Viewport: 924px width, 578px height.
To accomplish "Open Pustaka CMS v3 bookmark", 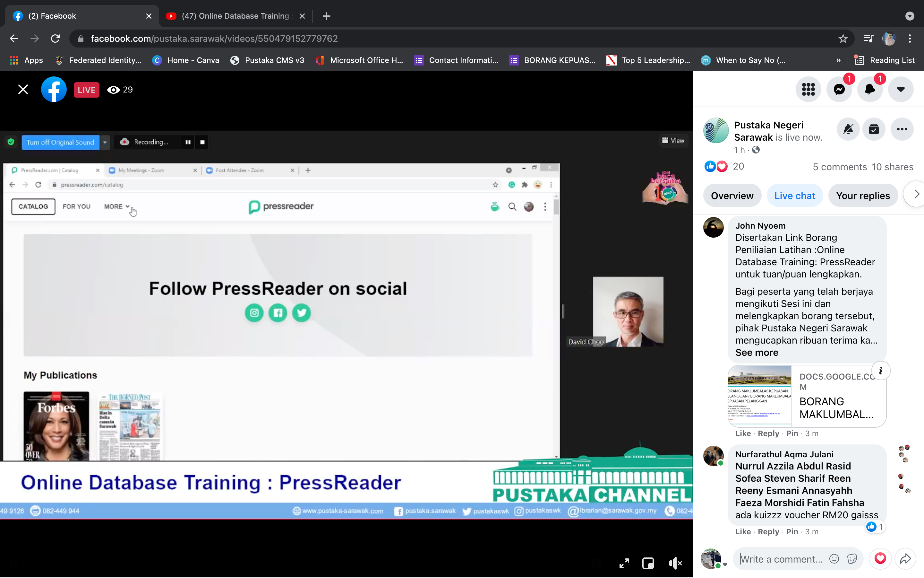I will [267, 60].
